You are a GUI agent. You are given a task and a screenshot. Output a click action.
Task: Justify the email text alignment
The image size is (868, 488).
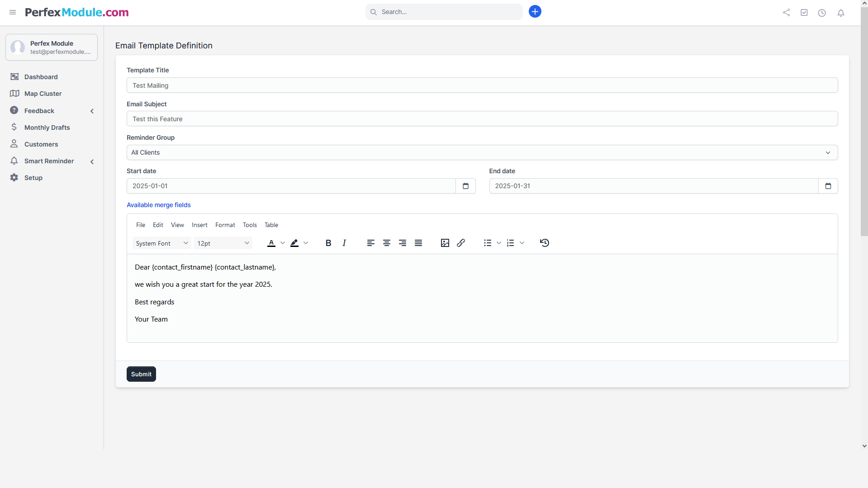pyautogui.click(x=418, y=243)
